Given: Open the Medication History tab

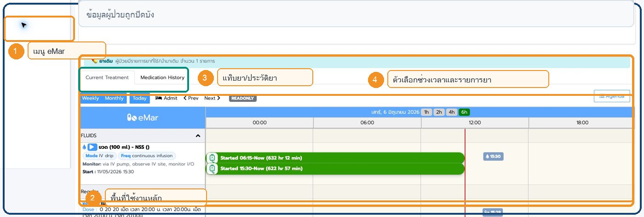Looking at the screenshot, I should point(162,78).
